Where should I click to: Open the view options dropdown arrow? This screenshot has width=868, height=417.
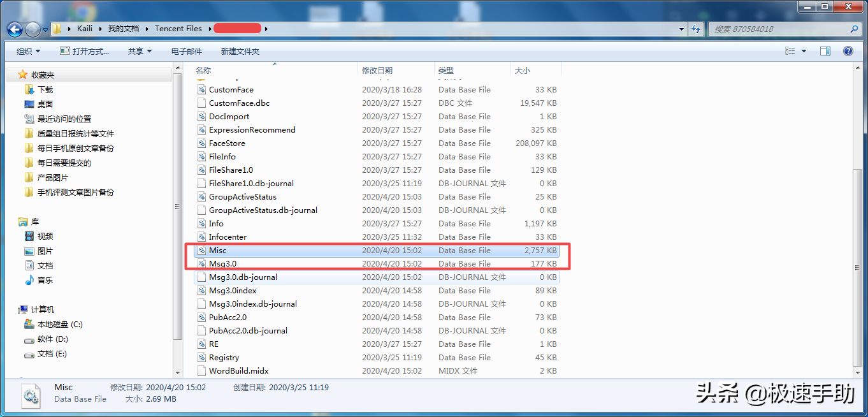tap(804, 51)
